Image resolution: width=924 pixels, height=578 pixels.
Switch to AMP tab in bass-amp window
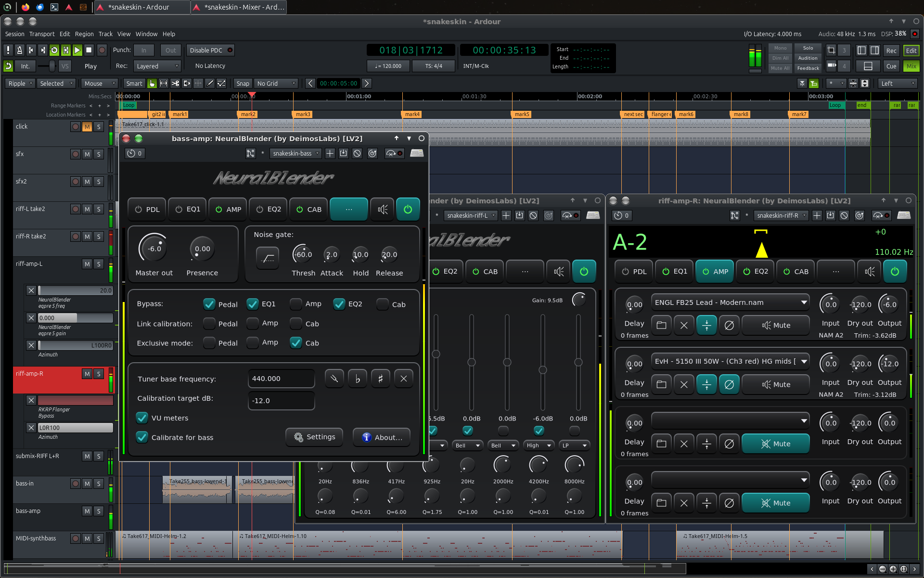[x=228, y=209]
